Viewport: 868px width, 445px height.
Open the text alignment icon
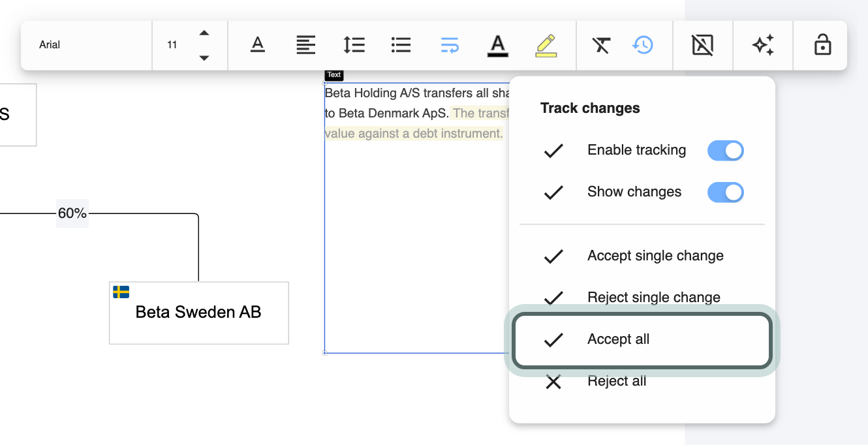point(305,45)
